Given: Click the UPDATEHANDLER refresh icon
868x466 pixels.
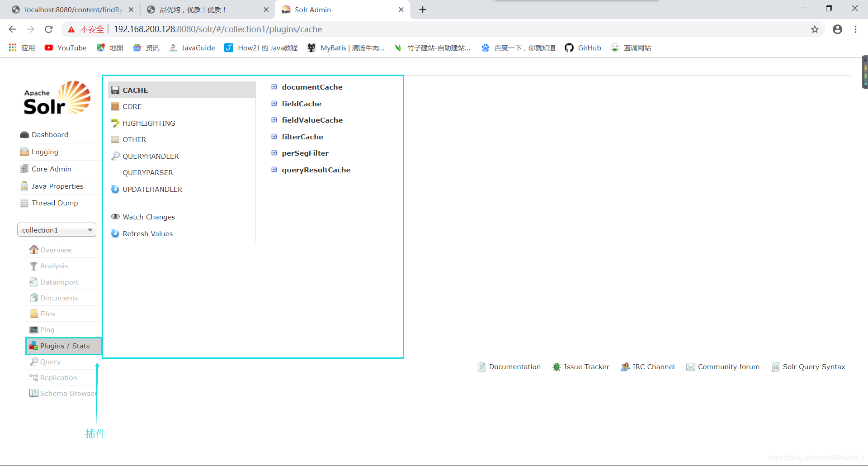Looking at the screenshot, I should click(115, 189).
